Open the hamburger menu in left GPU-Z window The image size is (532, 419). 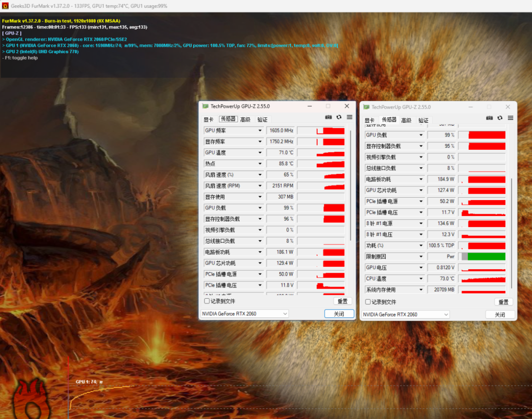[x=349, y=117]
